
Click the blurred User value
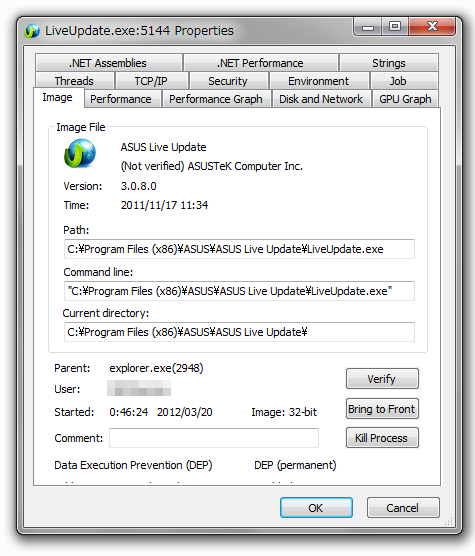[139, 388]
